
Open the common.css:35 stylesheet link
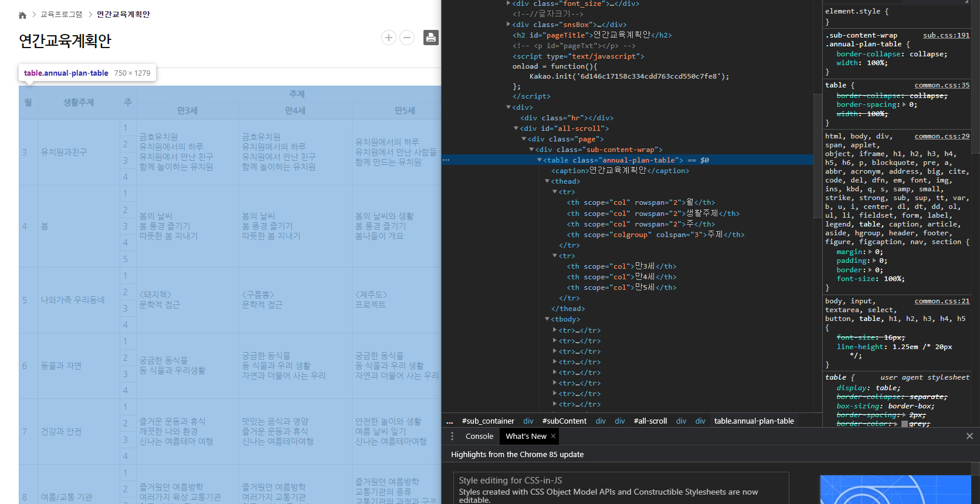(942, 85)
